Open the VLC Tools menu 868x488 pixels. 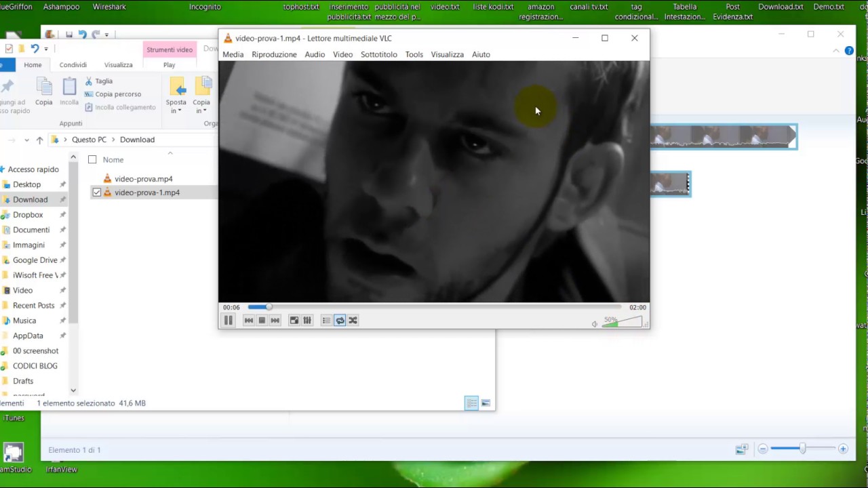click(x=414, y=54)
